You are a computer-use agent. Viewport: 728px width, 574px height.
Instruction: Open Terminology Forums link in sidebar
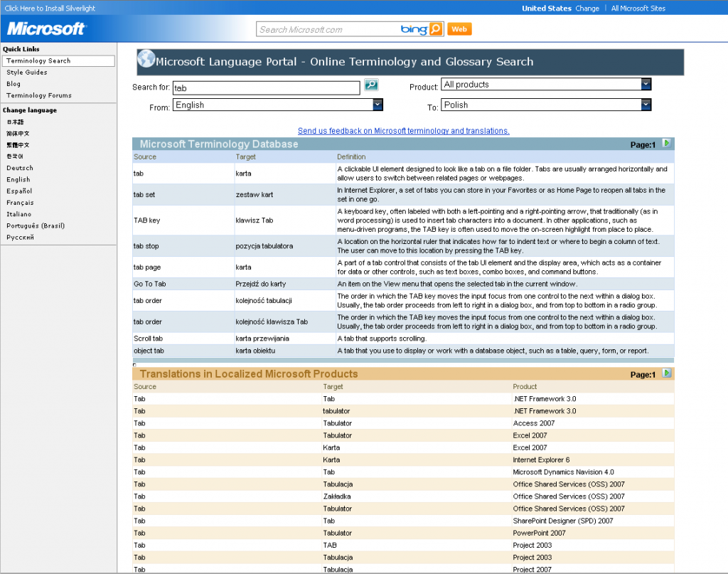[39, 95]
